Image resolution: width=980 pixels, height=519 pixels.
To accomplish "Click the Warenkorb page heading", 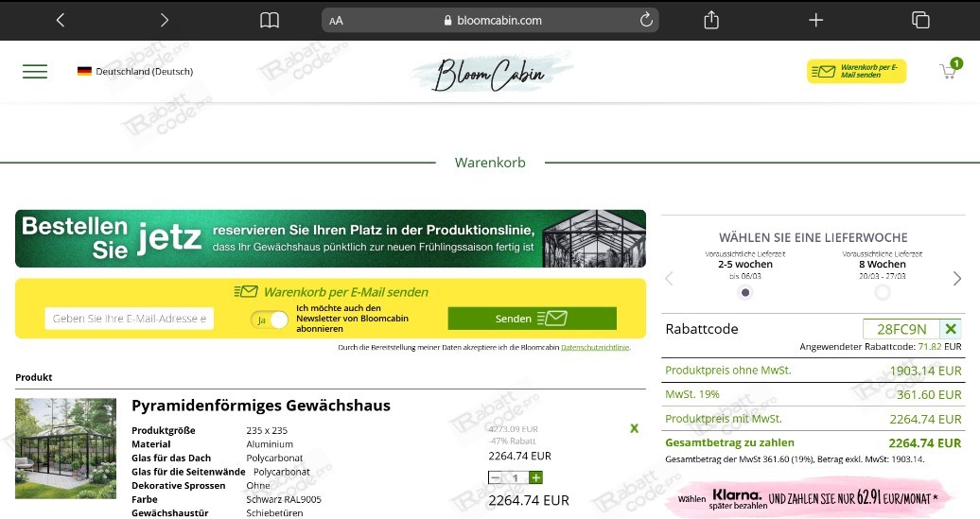I will pyautogui.click(x=490, y=163).
